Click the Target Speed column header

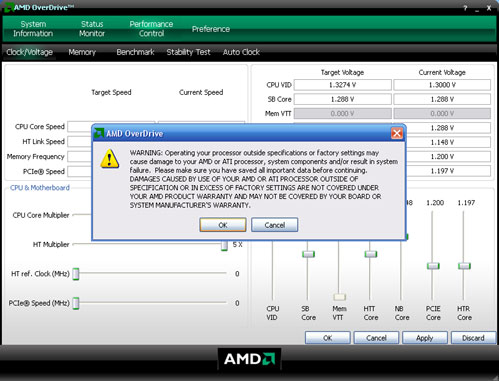coord(111,92)
